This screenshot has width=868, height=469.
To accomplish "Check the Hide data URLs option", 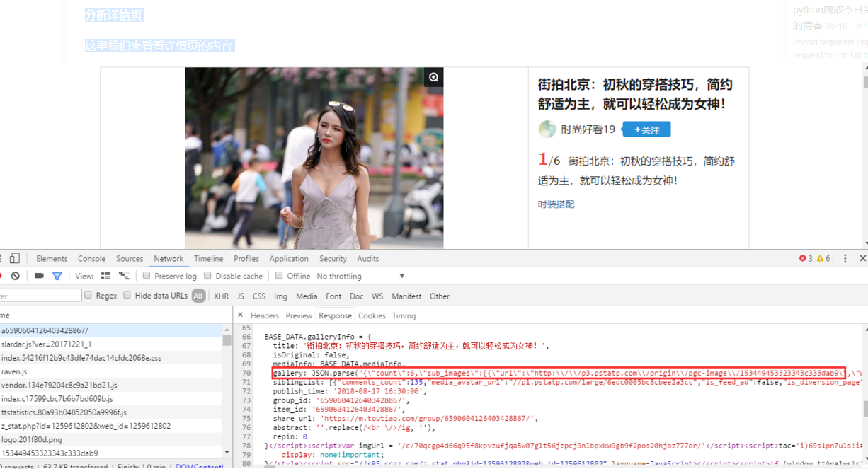I will pyautogui.click(x=127, y=296).
